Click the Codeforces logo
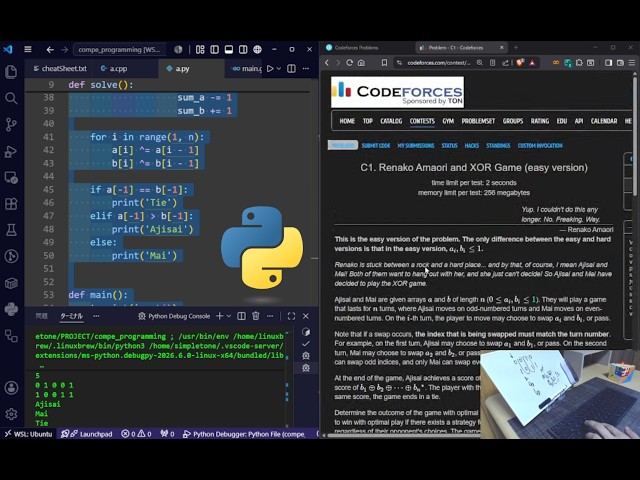 (x=397, y=92)
